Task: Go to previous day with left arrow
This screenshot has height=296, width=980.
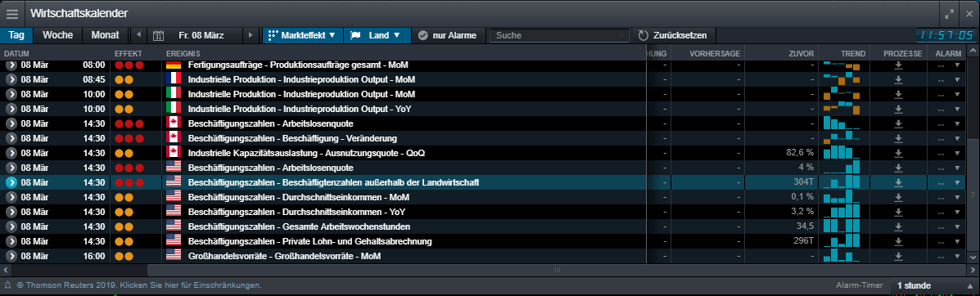Action: coord(138,35)
